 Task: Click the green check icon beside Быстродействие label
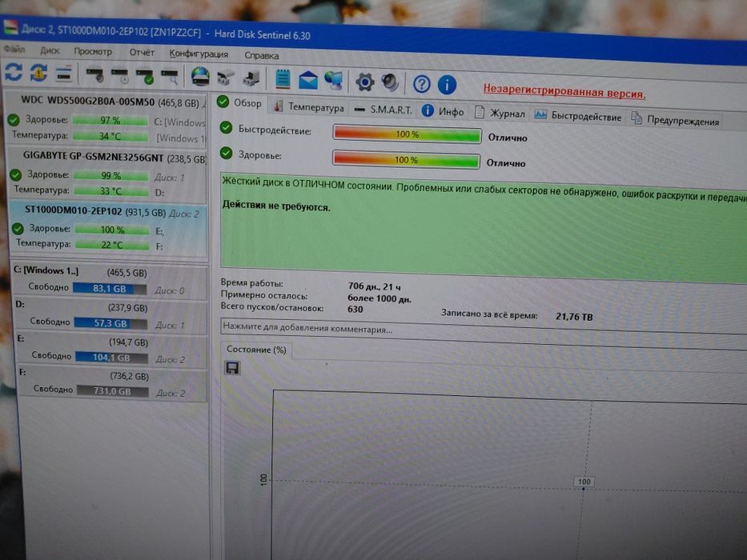tap(226, 128)
